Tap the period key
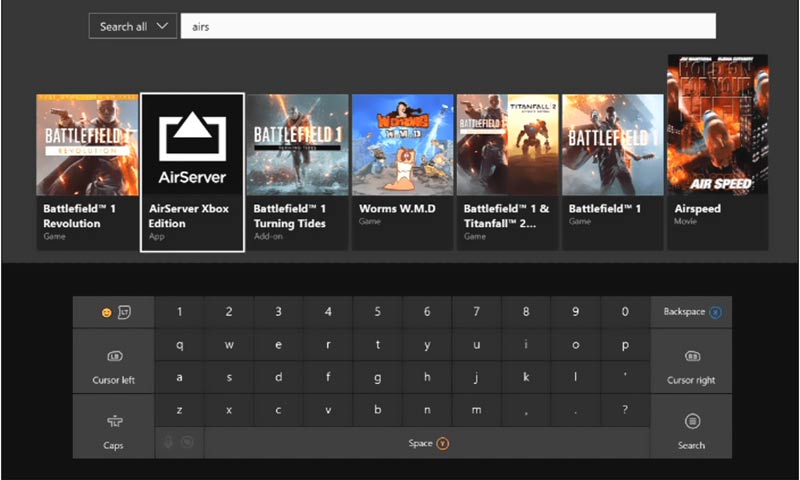The image size is (800, 480). tap(576, 410)
